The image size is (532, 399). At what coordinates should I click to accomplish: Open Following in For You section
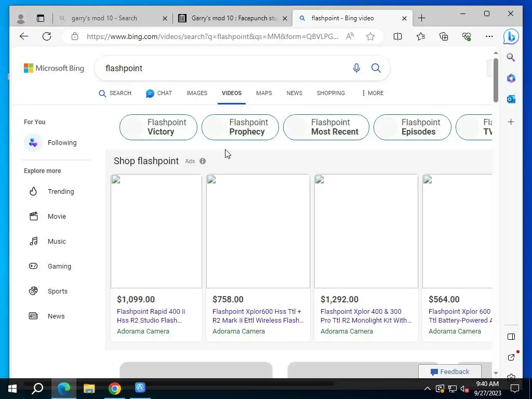tap(50, 142)
